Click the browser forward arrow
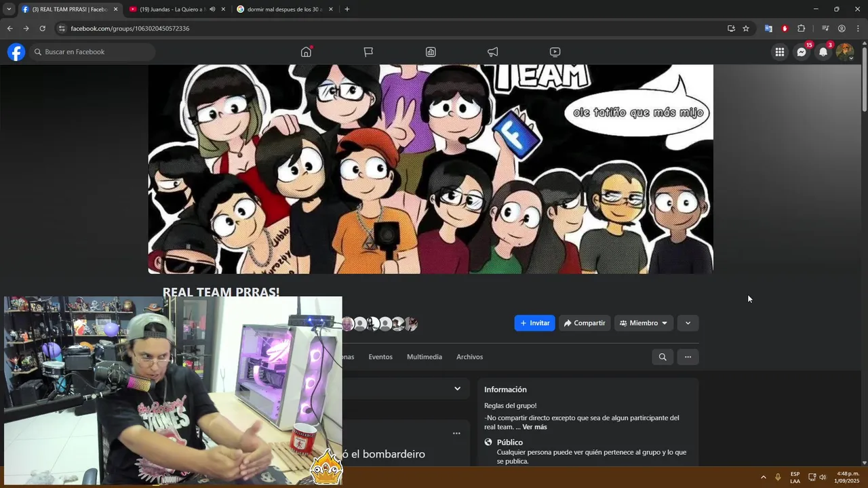This screenshot has height=488, width=868. pos(26,28)
